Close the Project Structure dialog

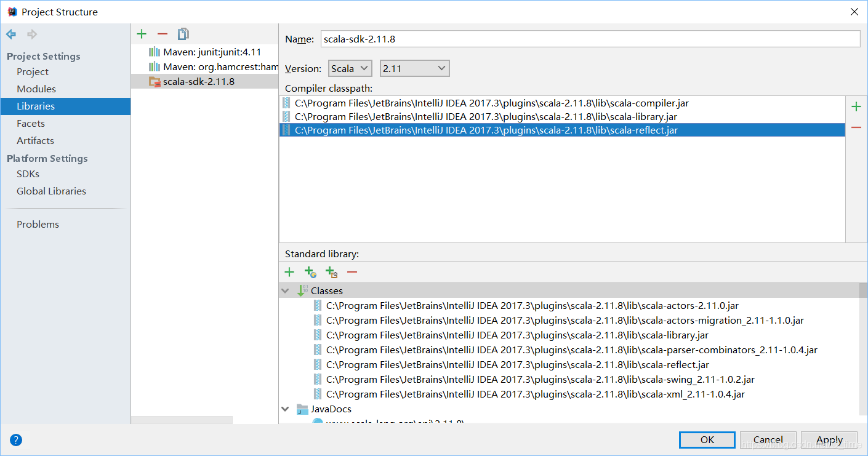click(854, 12)
